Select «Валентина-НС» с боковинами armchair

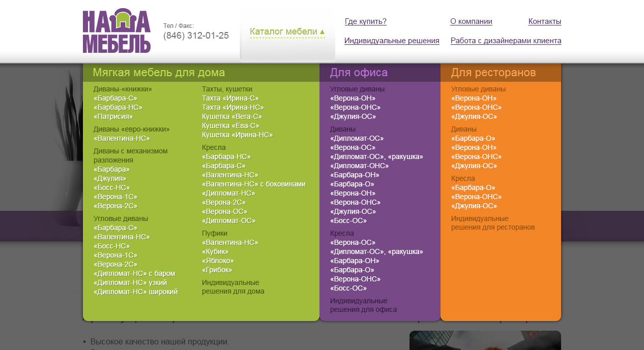point(253,184)
